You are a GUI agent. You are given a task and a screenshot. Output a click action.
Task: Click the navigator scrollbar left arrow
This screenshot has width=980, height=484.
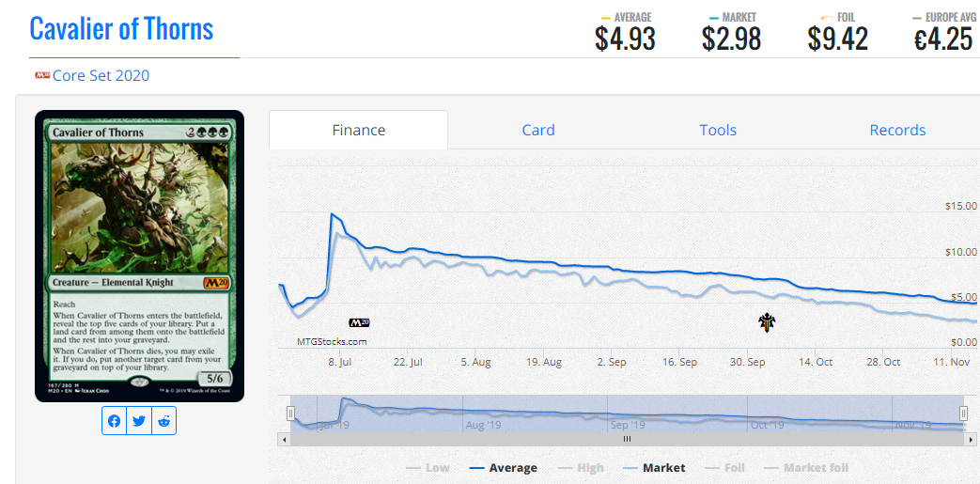284,440
